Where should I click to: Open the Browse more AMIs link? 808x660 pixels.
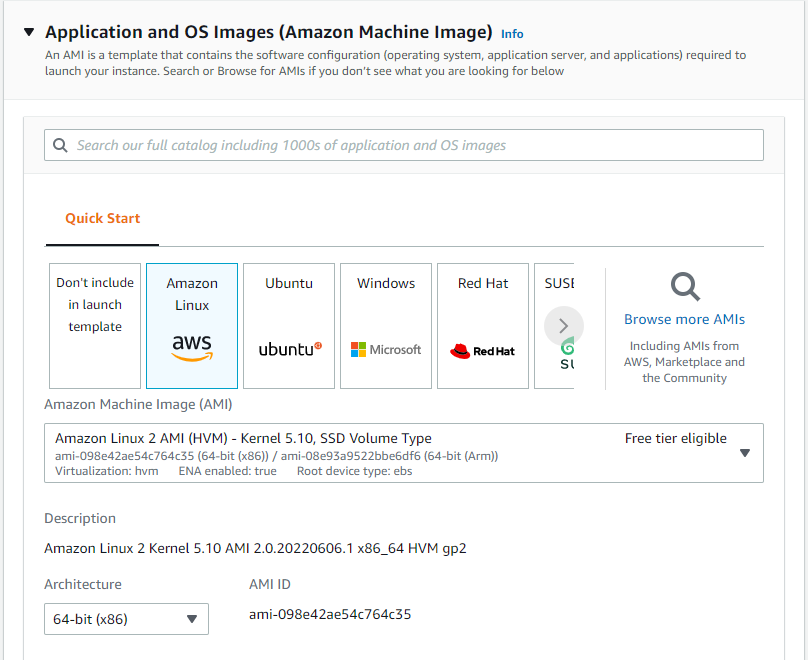pos(684,319)
